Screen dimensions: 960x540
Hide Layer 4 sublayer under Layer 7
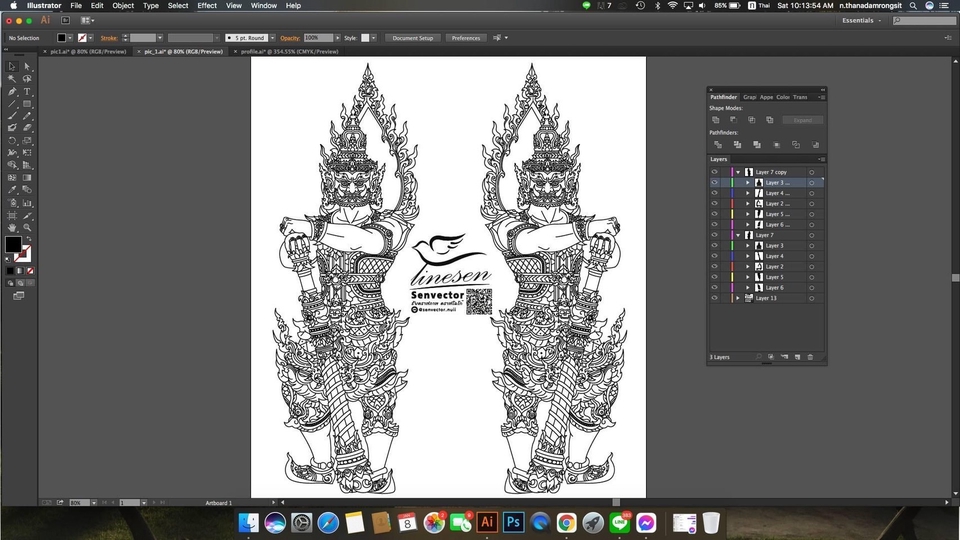[x=714, y=256]
